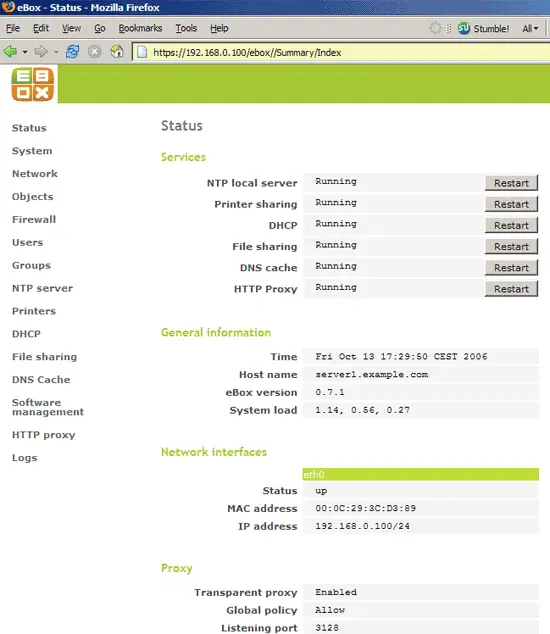The height and width of the screenshot is (634, 550).
Task: Open Forward button history dropdown arrow
Action: coord(56,52)
